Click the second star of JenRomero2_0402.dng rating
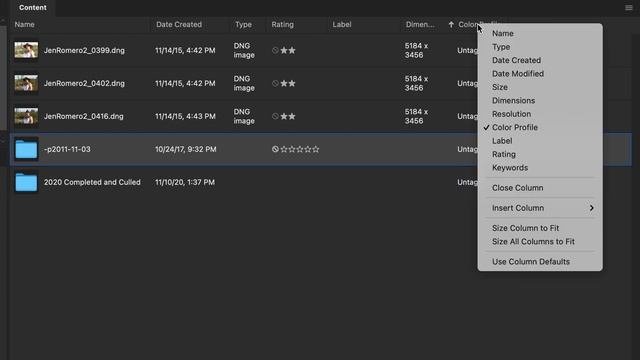 click(x=292, y=83)
